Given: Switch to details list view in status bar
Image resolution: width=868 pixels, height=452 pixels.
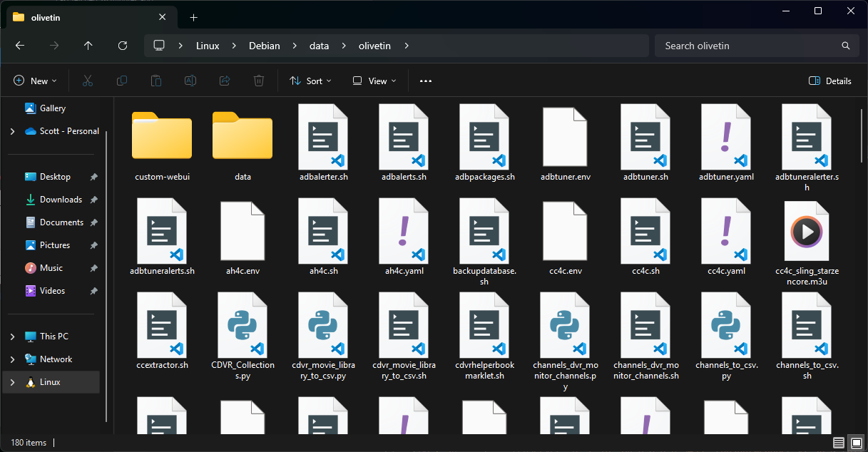Looking at the screenshot, I should click(838, 443).
